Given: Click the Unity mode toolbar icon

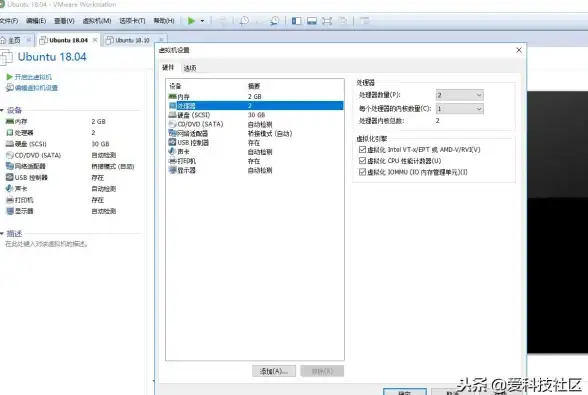Looking at the screenshot, I should [342, 21].
